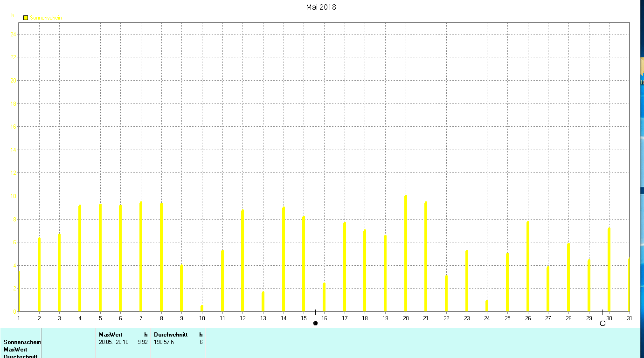Select the x-axis day label 6
The image size is (644, 358).
[x=120, y=318]
